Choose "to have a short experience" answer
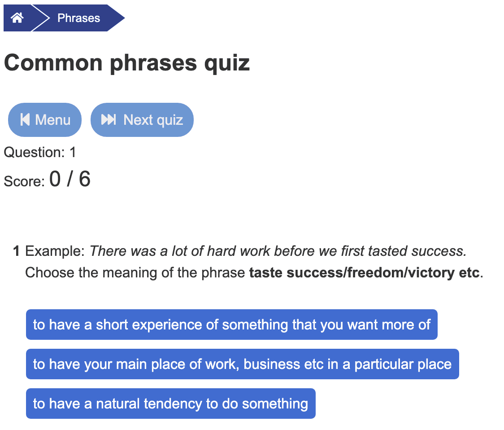504x430 pixels. coord(231,325)
